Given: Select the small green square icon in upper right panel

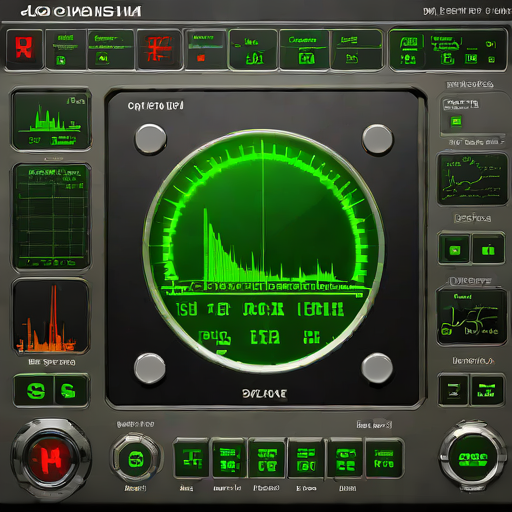Looking at the screenshot, I should tap(456, 121).
